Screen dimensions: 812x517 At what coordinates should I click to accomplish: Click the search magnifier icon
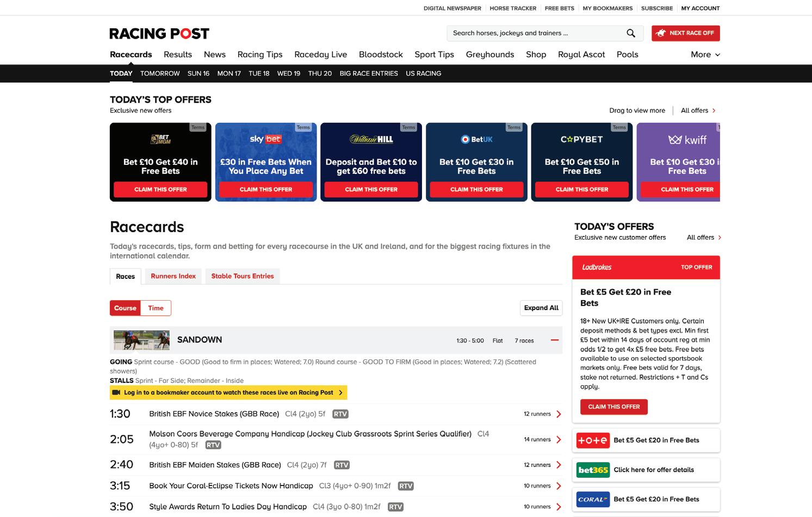[x=631, y=33]
